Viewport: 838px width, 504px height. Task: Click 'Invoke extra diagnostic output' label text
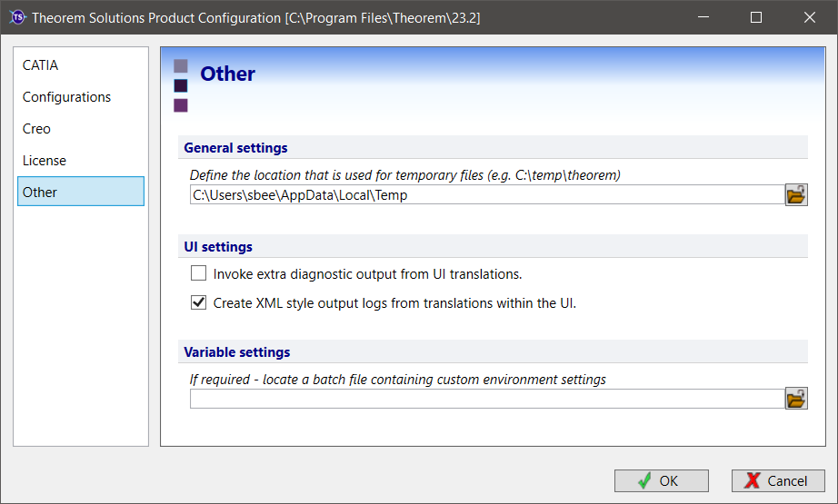point(368,274)
